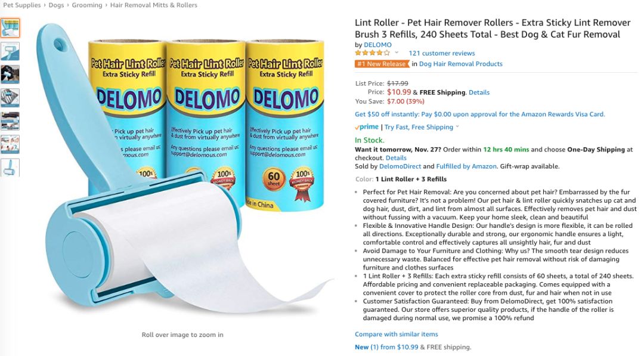Open Grooming breadcrumb category
The width and height of the screenshot is (644, 356).
87,5
